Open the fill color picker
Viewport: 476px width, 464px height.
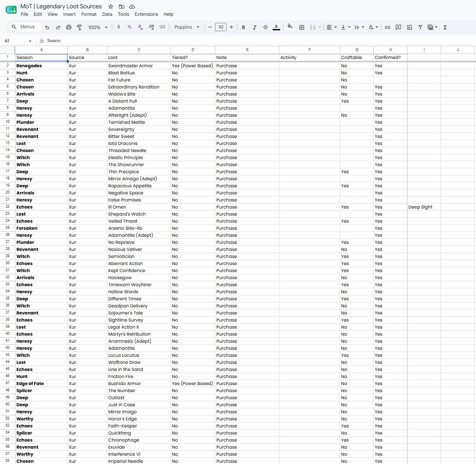(x=290, y=27)
